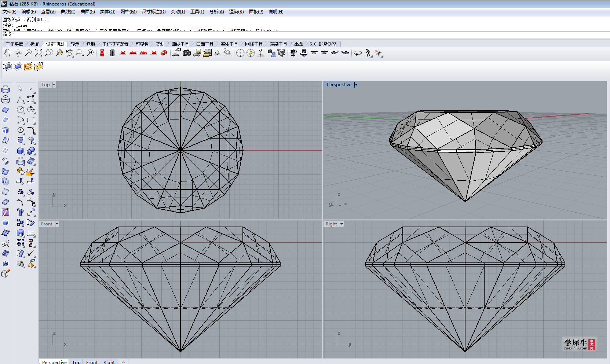610x364 pixels.
Task: Click the Group objects icon
Action: [21, 192]
